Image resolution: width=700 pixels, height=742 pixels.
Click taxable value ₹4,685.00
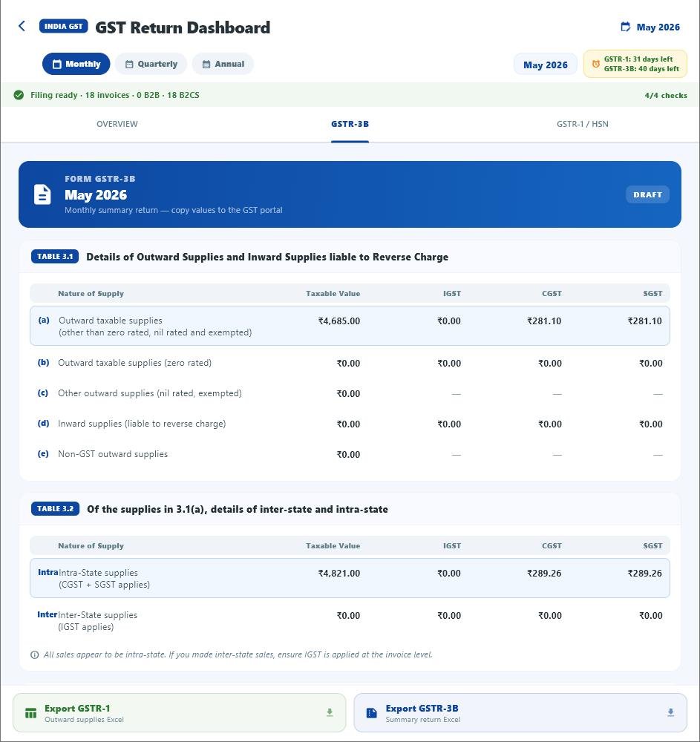(339, 321)
